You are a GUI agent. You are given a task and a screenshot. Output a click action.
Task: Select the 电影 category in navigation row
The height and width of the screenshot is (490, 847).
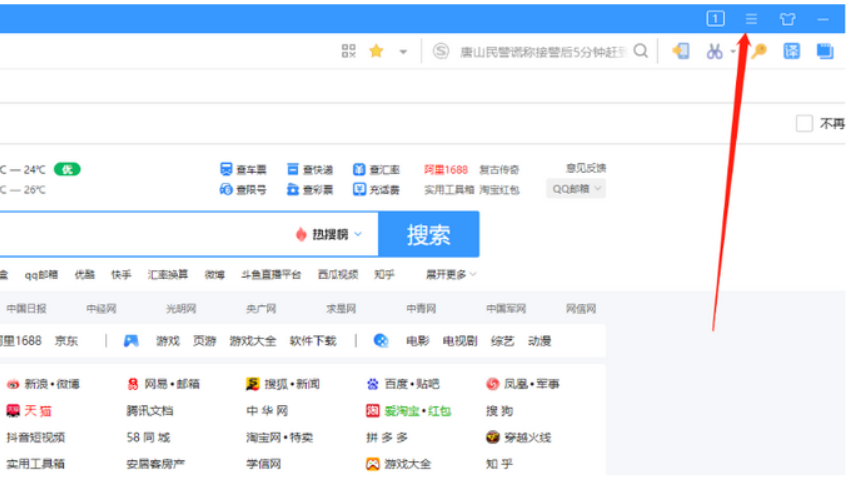click(x=417, y=341)
